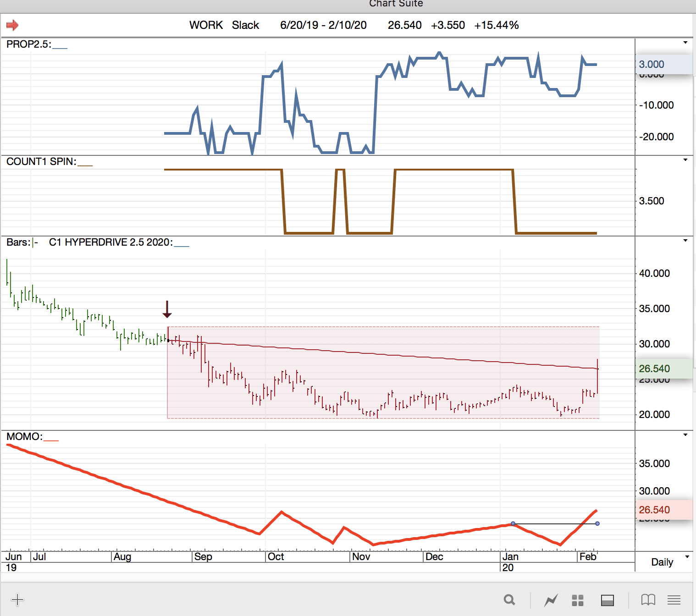Image resolution: width=696 pixels, height=616 pixels.
Task: Select the line chart icon in bottom toolbar
Action: [x=551, y=599]
